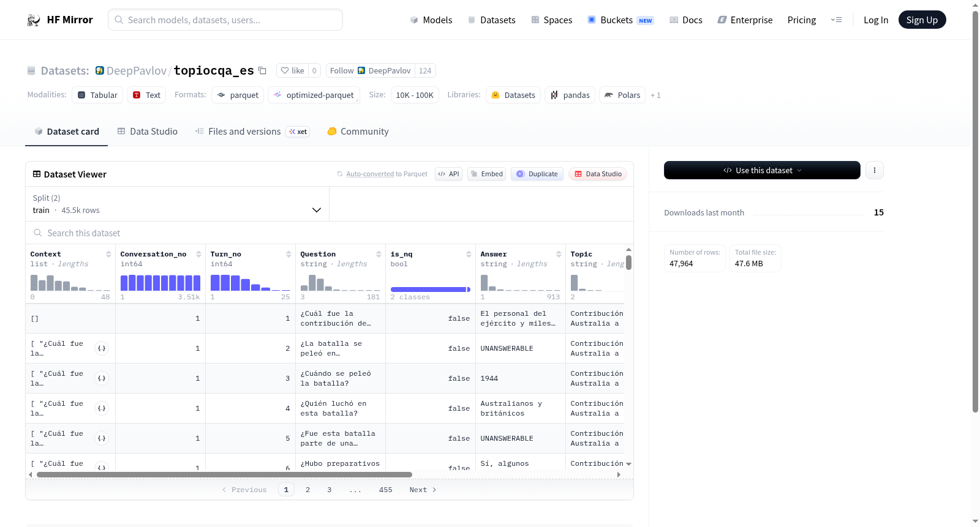The height and width of the screenshot is (527, 980).
Task: Go to page 3 of results
Action: pyautogui.click(x=329, y=490)
